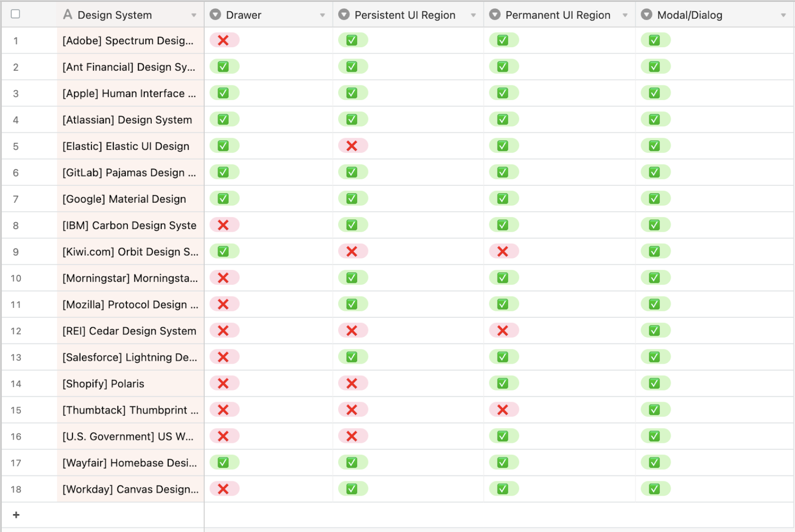Viewport: 795px width, 532px height.
Task: Click the red X in Thumbtack Persistent UI Region cell
Action: click(352, 410)
